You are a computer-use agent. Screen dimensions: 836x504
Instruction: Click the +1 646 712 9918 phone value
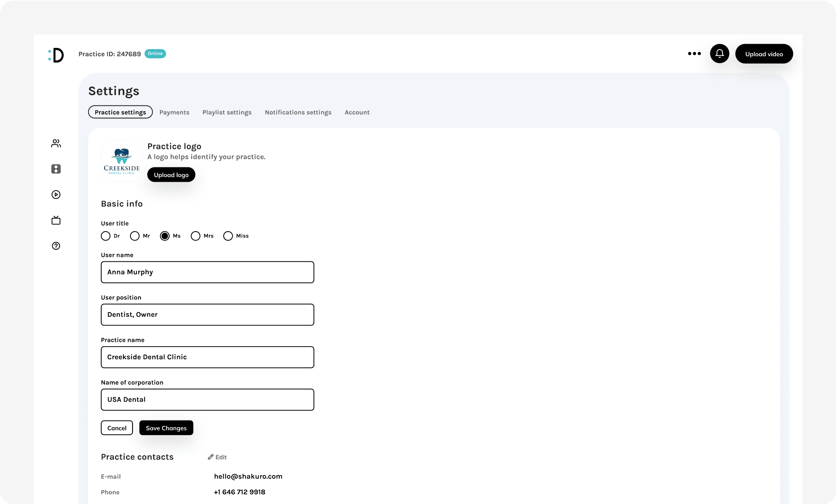239,492
